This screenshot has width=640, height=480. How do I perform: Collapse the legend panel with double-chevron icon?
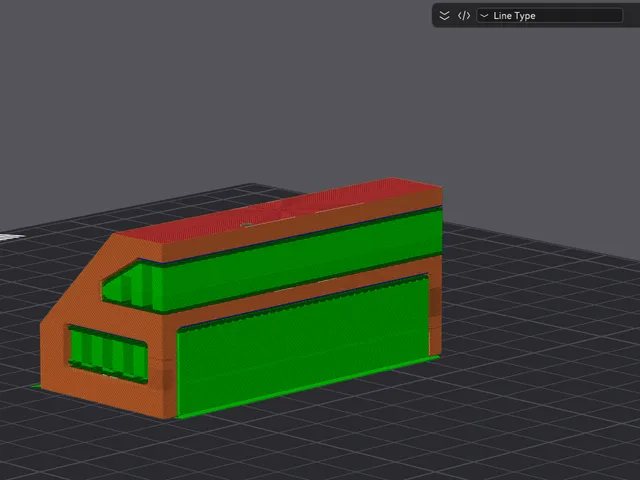click(444, 16)
